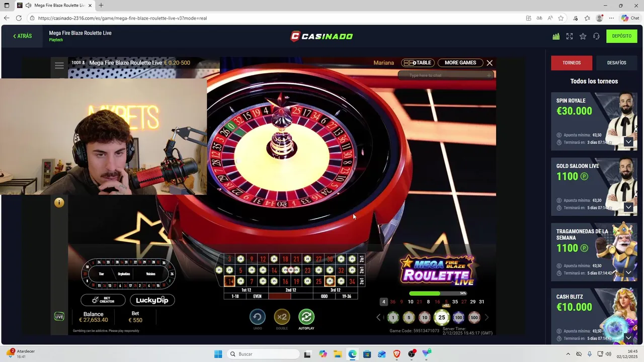This screenshot has height=362, width=644.
Task: Start Autoplay in the roulette game
Action: [306, 317]
